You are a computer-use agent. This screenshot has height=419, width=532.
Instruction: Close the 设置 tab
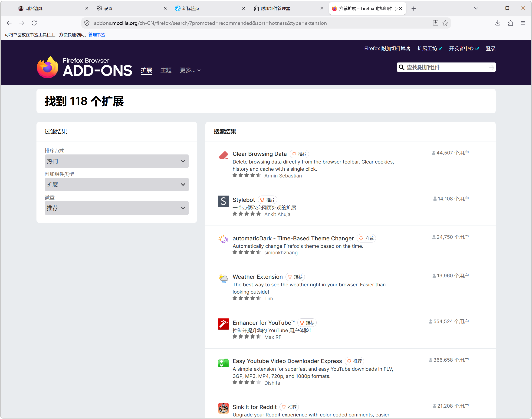165,8
